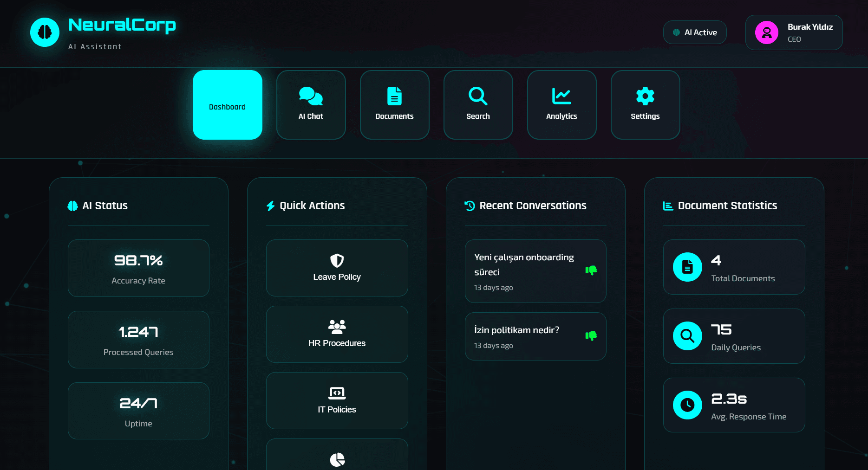
Task: Click the pie chart quick action icon
Action: point(337,459)
